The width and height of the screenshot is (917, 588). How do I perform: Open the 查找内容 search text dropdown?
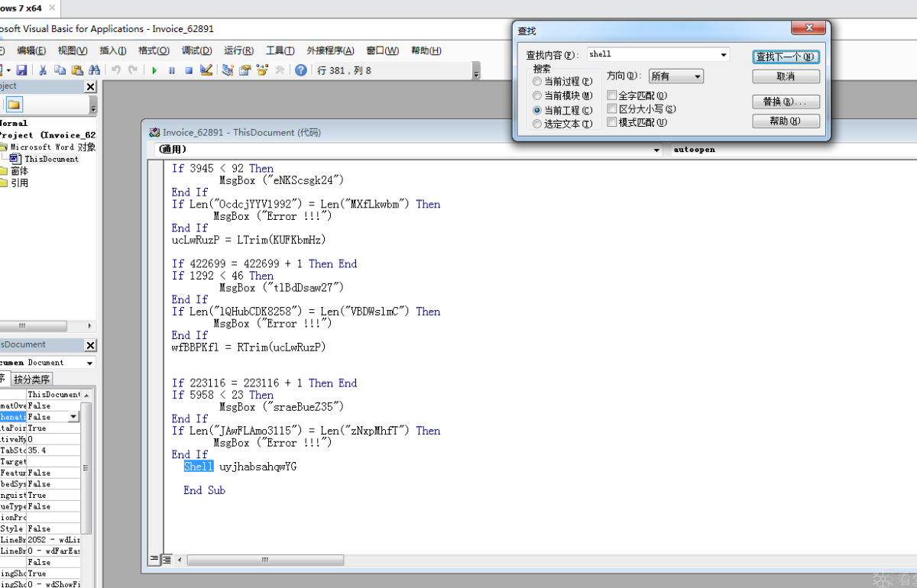(x=723, y=55)
